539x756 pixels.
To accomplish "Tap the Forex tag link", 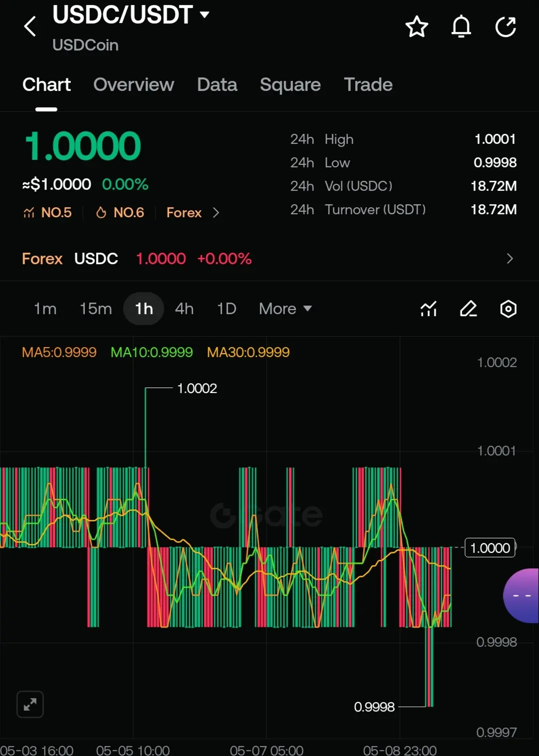I will tap(184, 213).
